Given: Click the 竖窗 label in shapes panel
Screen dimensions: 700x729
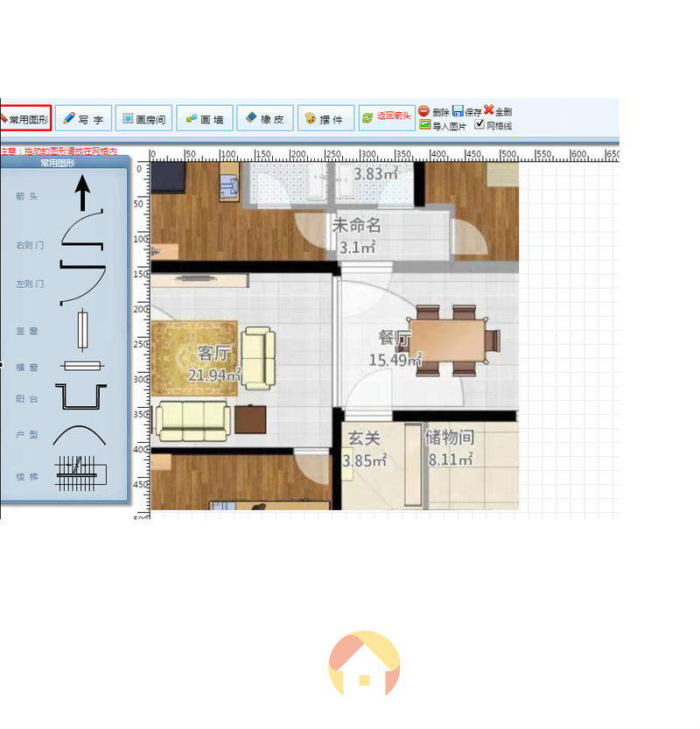Looking at the screenshot, I should coord(27,331).
